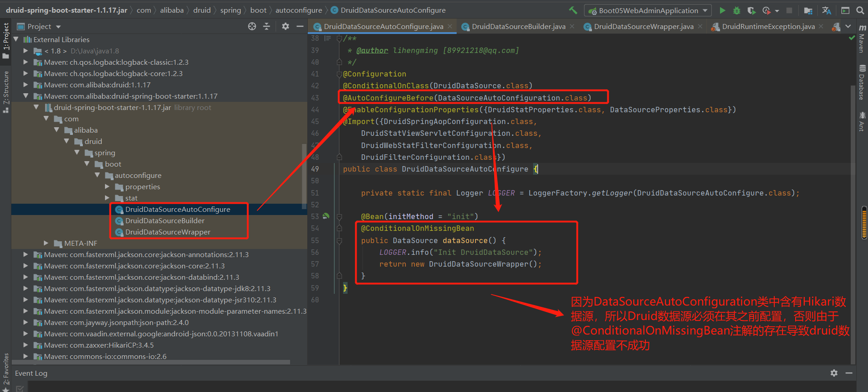
Task: Show hidden editor tabs chevron
Action: click(x=848, y=26)
